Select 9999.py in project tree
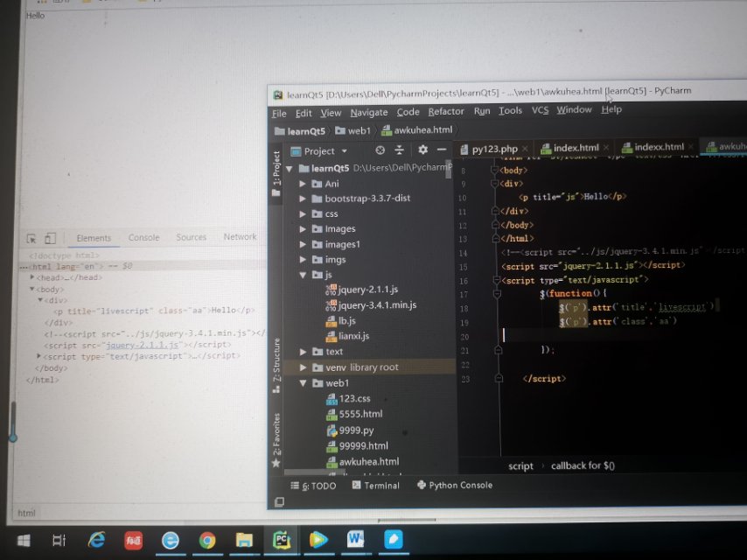Screen dimensions: 747x560 (x=350, y=430)
